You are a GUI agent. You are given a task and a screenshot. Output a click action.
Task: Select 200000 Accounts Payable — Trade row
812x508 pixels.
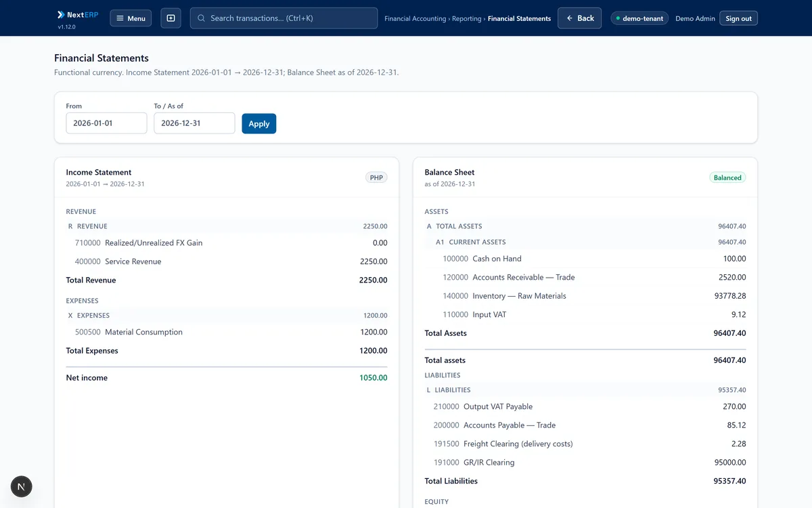point(585,425)
